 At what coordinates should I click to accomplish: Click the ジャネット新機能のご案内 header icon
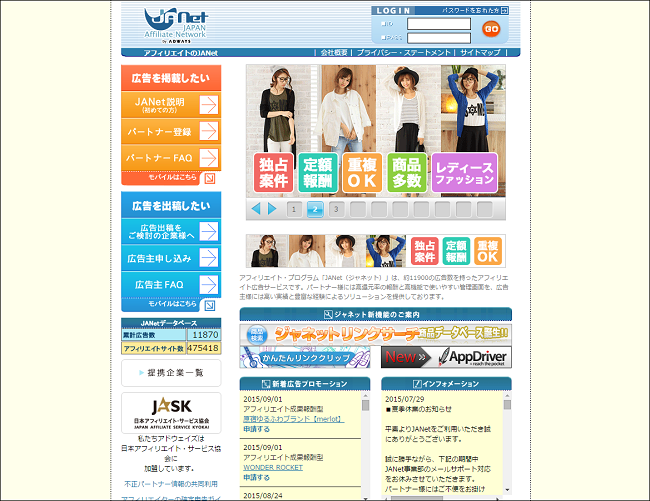click(328, 315)
